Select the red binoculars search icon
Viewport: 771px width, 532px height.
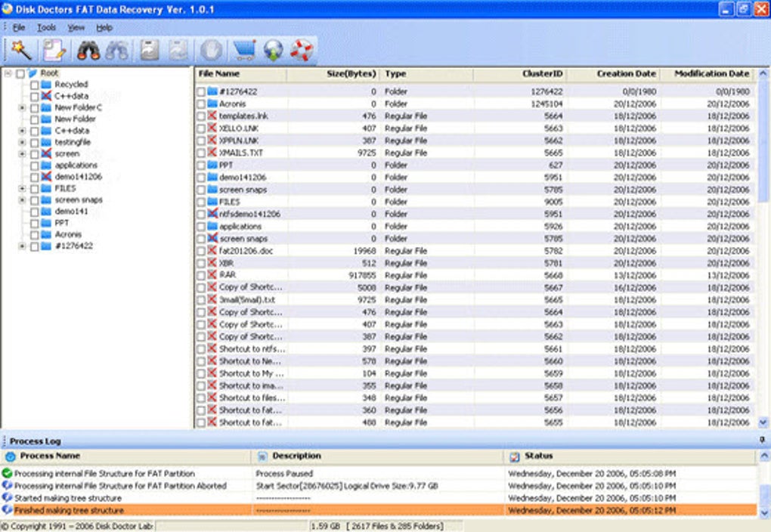tap(89, 51)
